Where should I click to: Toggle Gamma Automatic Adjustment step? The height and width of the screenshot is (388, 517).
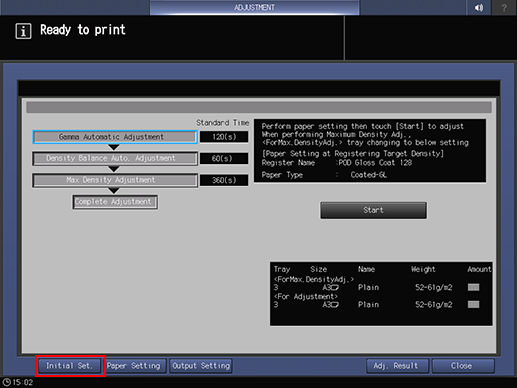[x=115, y=137]
